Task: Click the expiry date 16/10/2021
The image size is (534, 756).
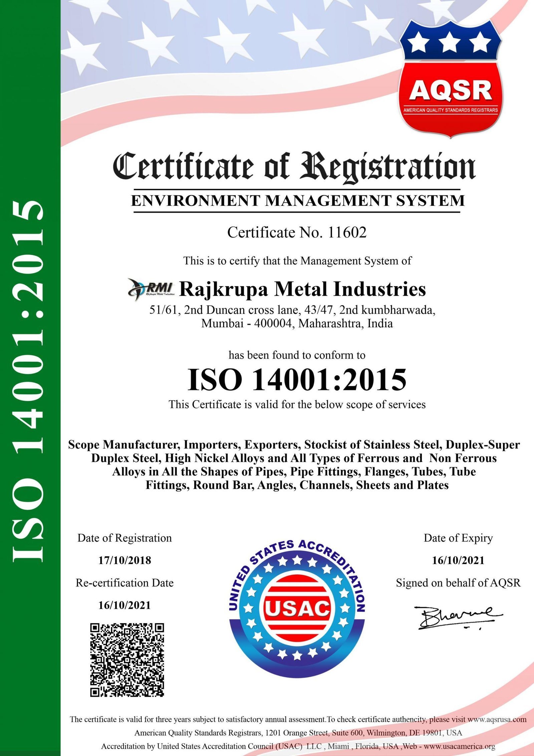Action: (458, 560)
